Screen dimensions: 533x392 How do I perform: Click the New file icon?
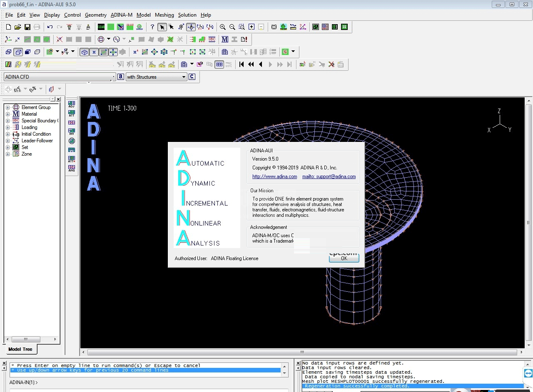8,27
